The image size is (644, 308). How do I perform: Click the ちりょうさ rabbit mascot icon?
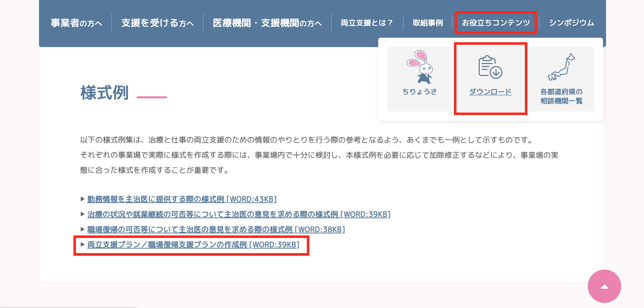[x=420, y=67]
